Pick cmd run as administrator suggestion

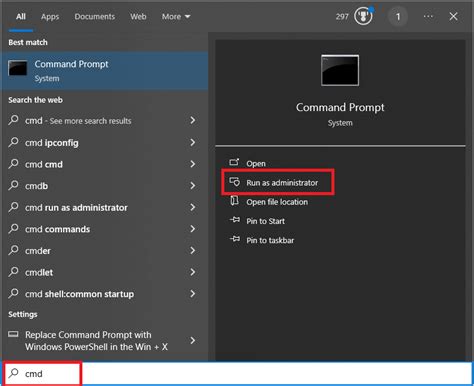104,208
